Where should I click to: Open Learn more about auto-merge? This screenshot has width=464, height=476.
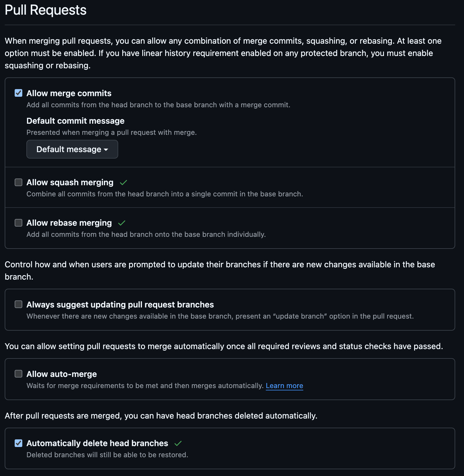tap(284, 386)
